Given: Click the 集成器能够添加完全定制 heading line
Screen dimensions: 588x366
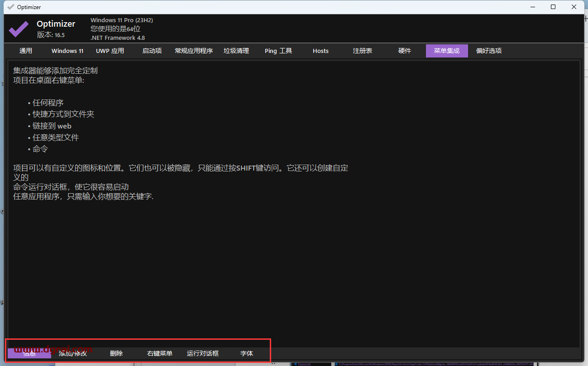Looking at the screenshot, I should coord(55,71).
